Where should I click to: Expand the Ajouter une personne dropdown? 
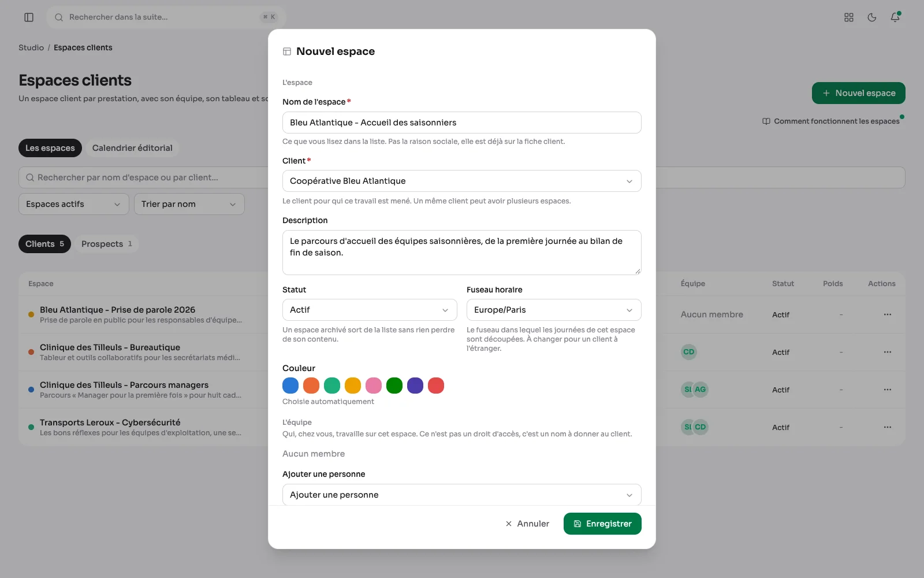462,495
